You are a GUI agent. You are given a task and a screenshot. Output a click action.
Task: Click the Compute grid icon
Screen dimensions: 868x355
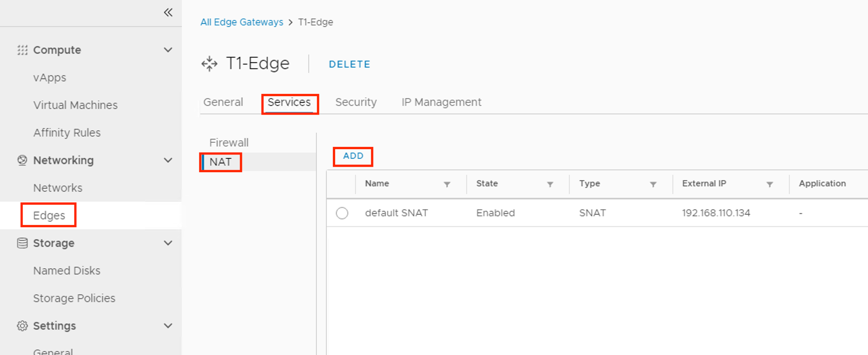click(x=22, y=50)
